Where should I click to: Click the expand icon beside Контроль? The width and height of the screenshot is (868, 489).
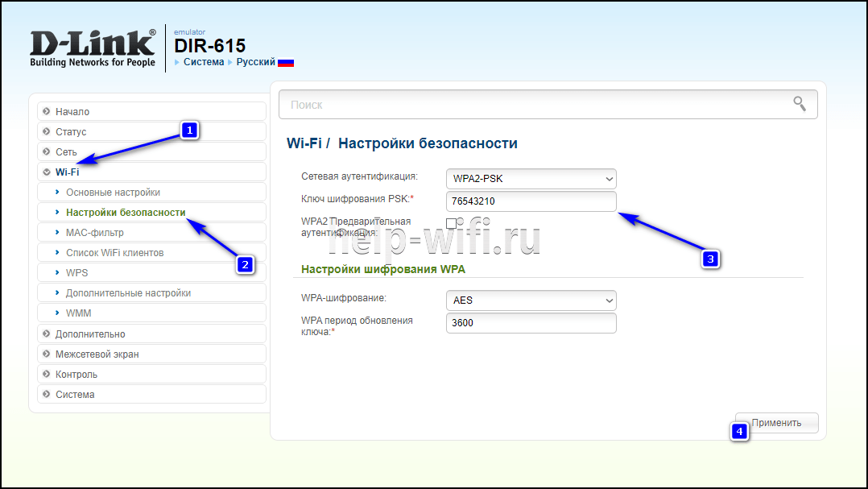click(x=47, y=375)
